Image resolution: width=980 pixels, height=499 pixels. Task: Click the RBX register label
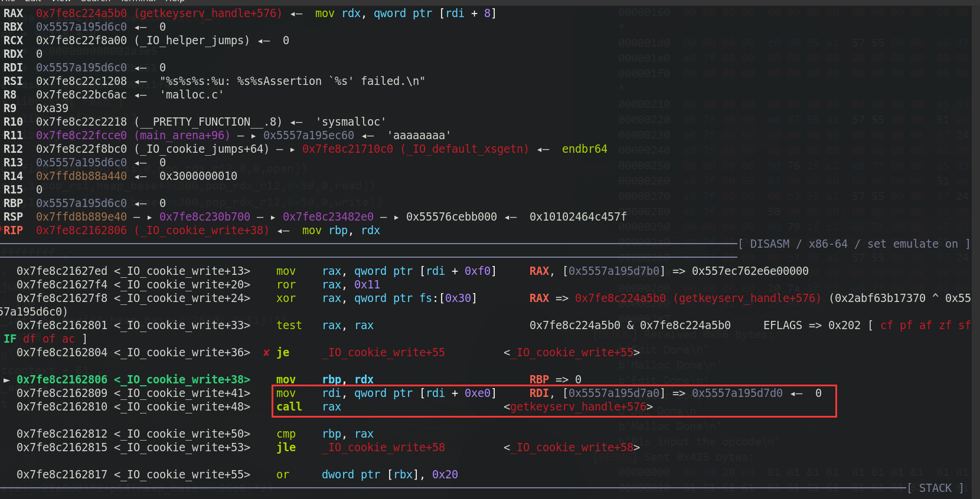tap(13, 27)
